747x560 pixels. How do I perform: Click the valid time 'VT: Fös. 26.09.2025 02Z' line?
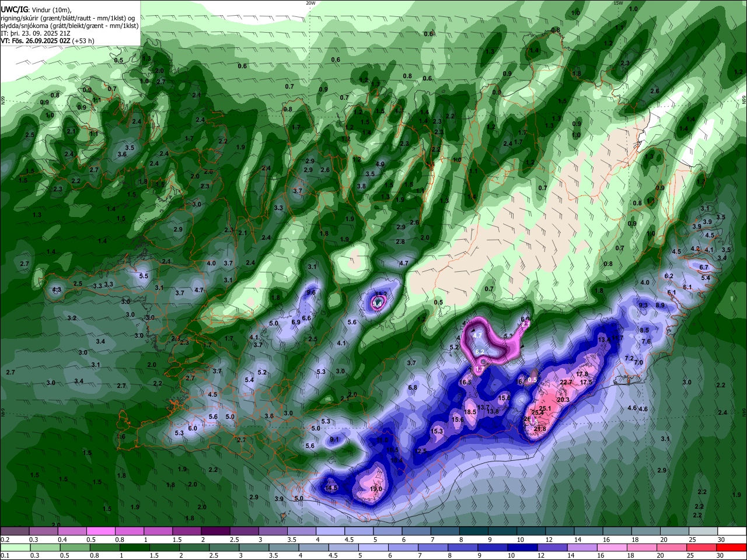pos(47,41)
